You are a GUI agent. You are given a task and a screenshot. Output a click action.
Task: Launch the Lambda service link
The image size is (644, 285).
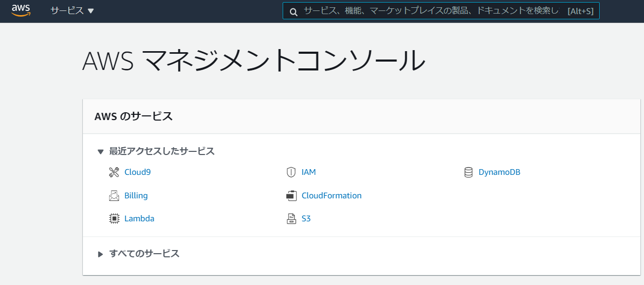tap(139, 218)
